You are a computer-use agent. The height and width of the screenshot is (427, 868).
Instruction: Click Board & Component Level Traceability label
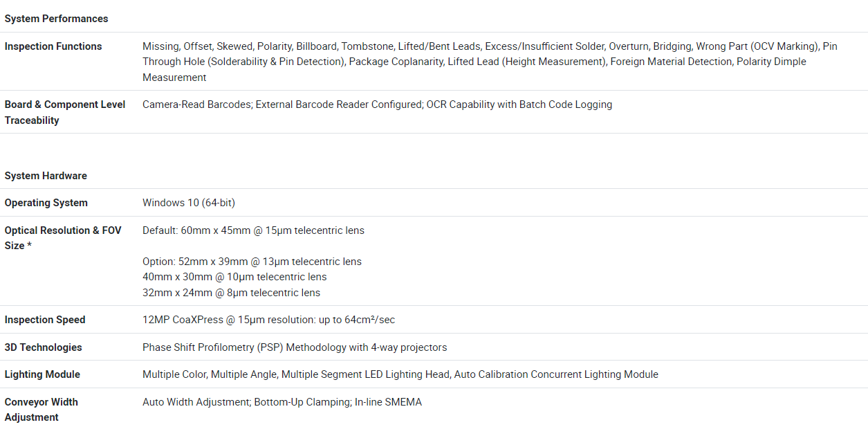65,112
